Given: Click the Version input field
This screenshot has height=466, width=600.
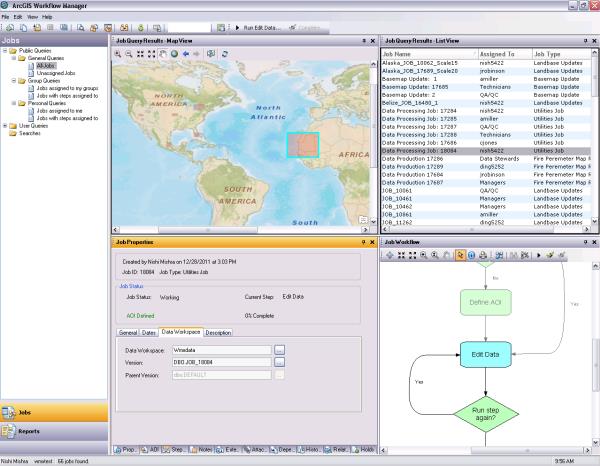Looking at the screenshot, I should coord(222,362).
